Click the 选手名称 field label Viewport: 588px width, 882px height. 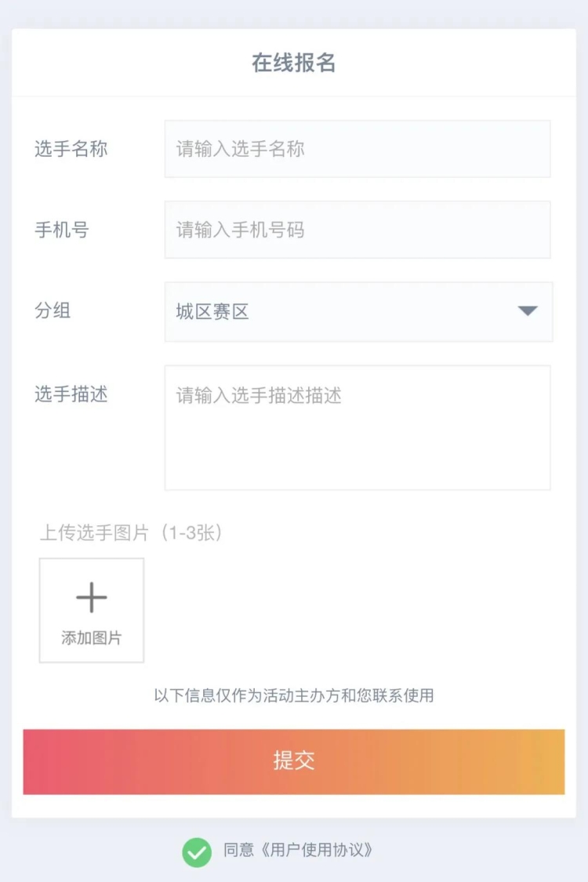coord(71,149)
